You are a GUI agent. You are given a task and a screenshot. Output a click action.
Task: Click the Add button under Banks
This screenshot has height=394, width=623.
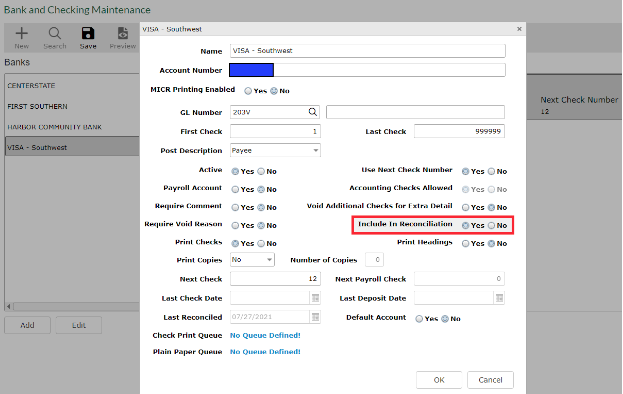[x=27, y=325]
